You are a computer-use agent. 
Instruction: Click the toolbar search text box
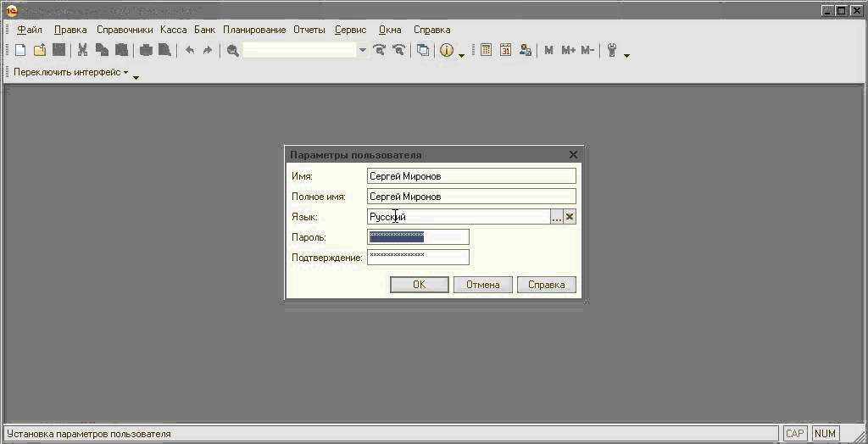click(299, 50)
